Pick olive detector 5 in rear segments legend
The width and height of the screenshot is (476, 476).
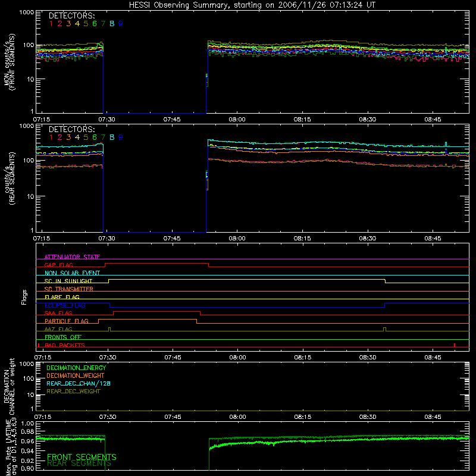86,137
